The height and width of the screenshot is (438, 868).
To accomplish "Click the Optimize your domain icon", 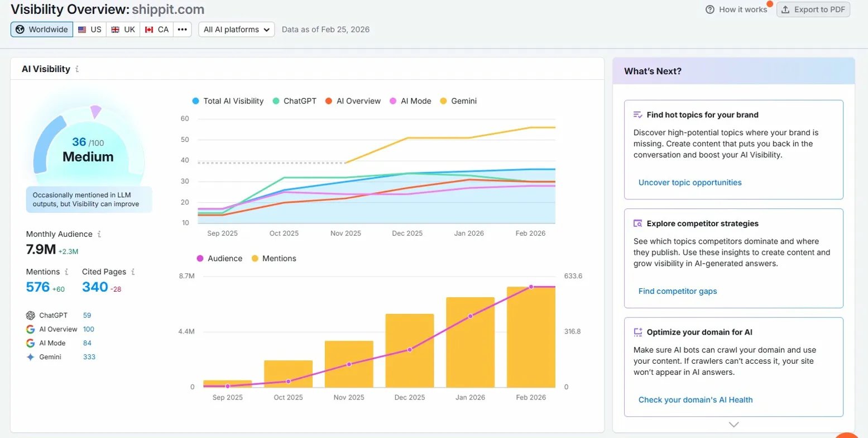I will click(x=638, y=332).
